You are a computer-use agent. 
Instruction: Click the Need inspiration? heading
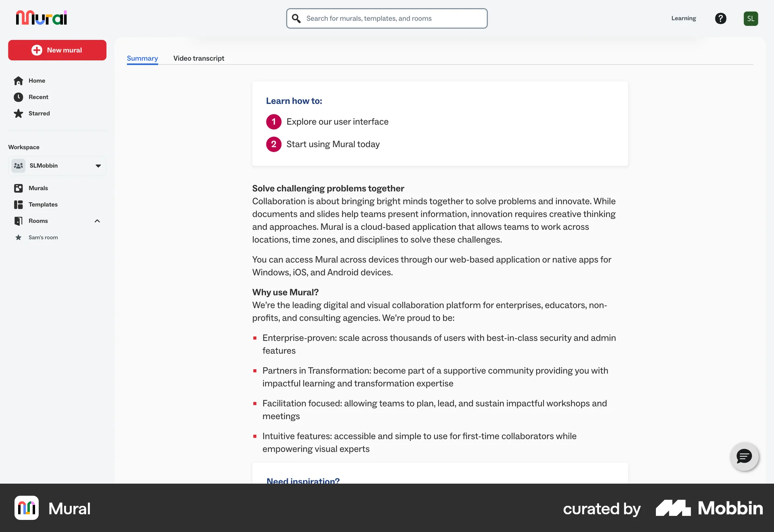point(303,480)
